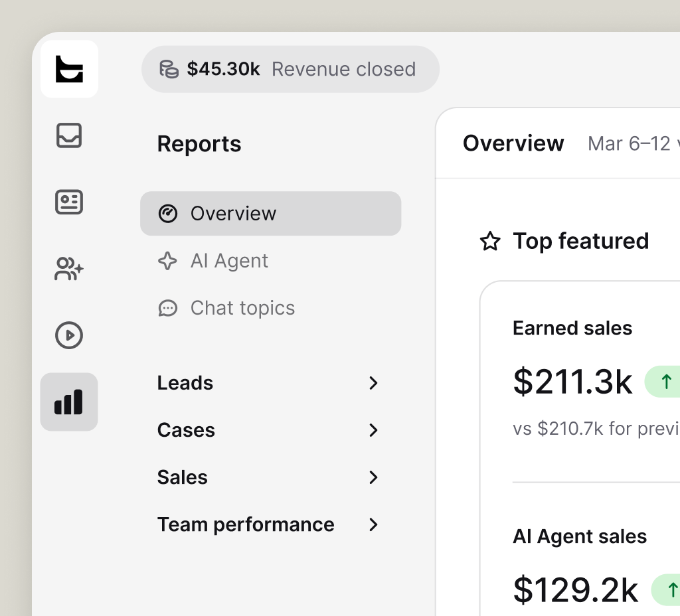Click the green up-arrow badge by $129.2k
Screen dimensions: 680x616
tap(666, 590)
